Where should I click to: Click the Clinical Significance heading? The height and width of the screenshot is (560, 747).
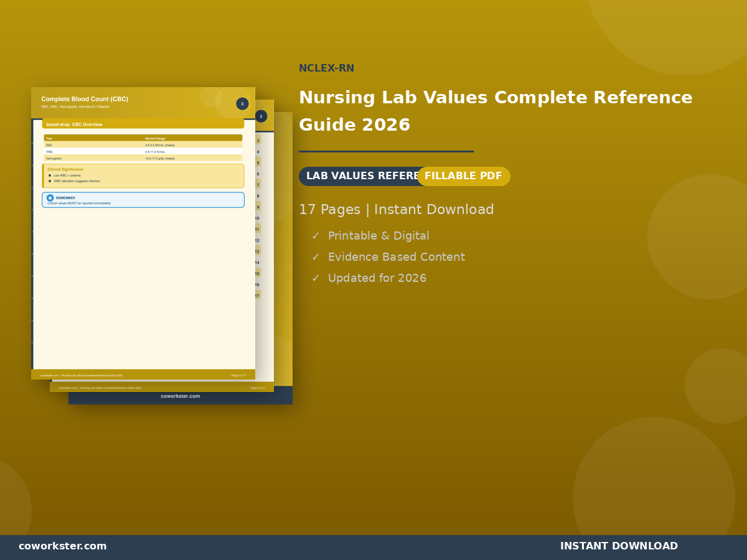[65, 169]
